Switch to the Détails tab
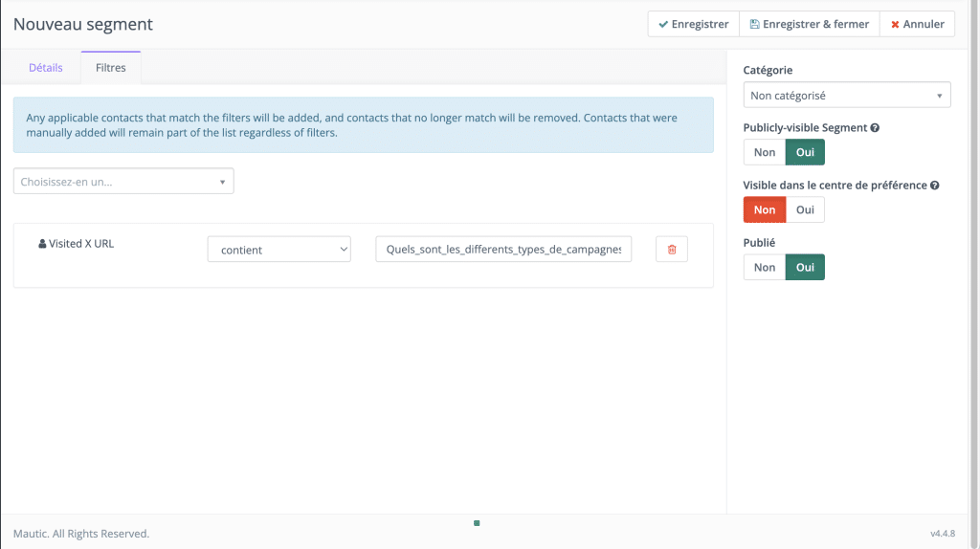 [46, 68]
